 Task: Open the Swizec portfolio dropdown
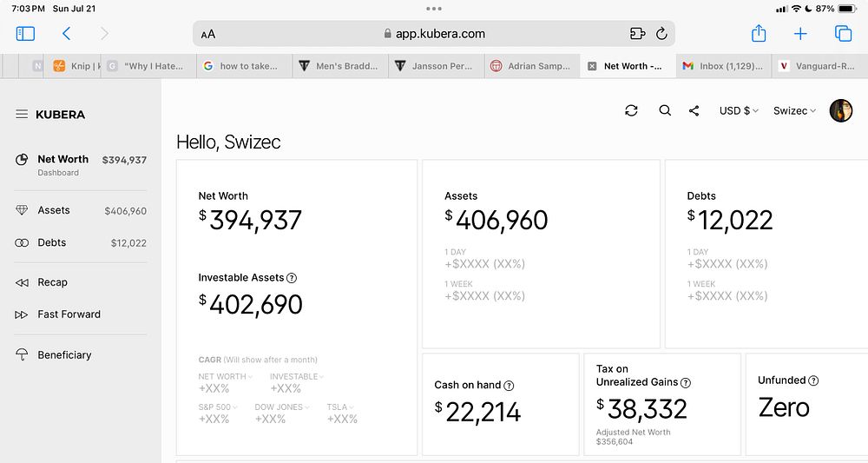[794, 111]
